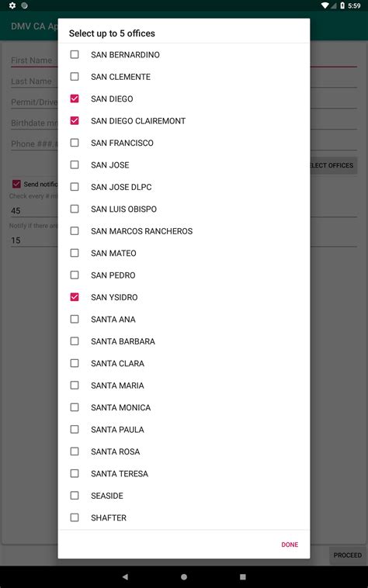Tap the recent apps square icon
Screen dimensions: 368x588
243,576
